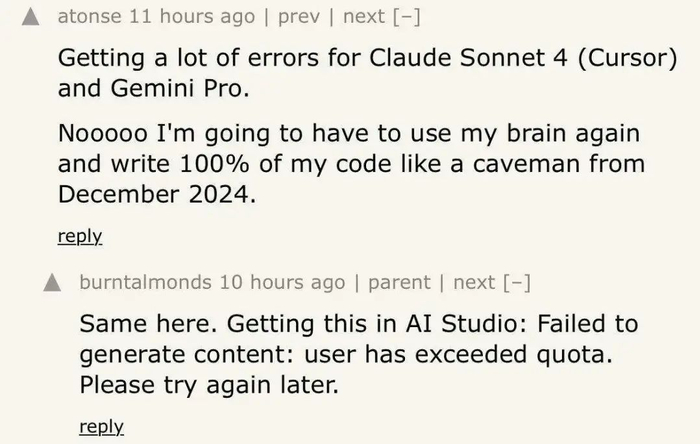Open burntalmonds's user profile
Image resolution: width=700 pixels, height=444 pixels.
tap(145, 283)
